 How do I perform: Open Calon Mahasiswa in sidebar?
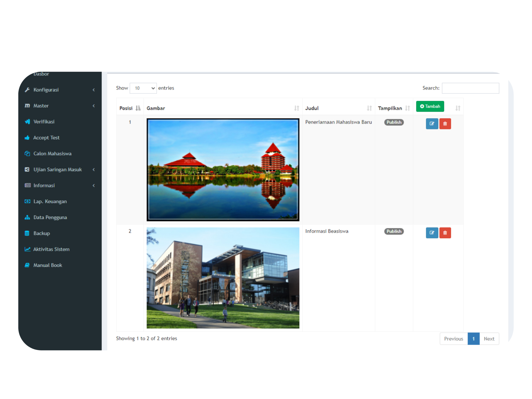52,153
